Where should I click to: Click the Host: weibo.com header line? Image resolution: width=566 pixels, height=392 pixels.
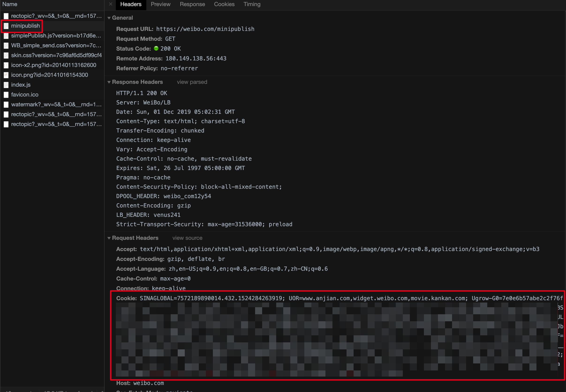[x=140, y=383]
